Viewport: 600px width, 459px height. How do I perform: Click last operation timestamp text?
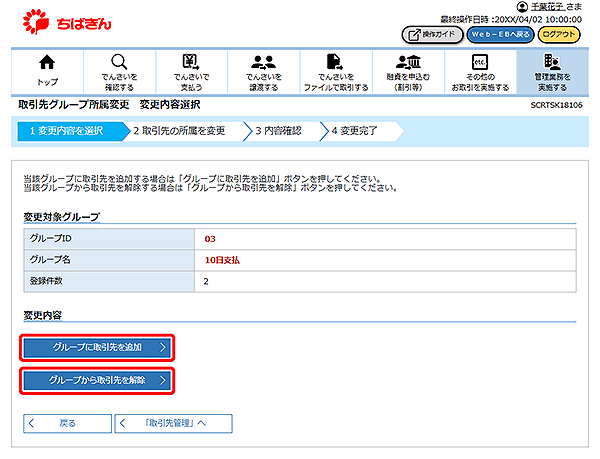tap(511, 20)
